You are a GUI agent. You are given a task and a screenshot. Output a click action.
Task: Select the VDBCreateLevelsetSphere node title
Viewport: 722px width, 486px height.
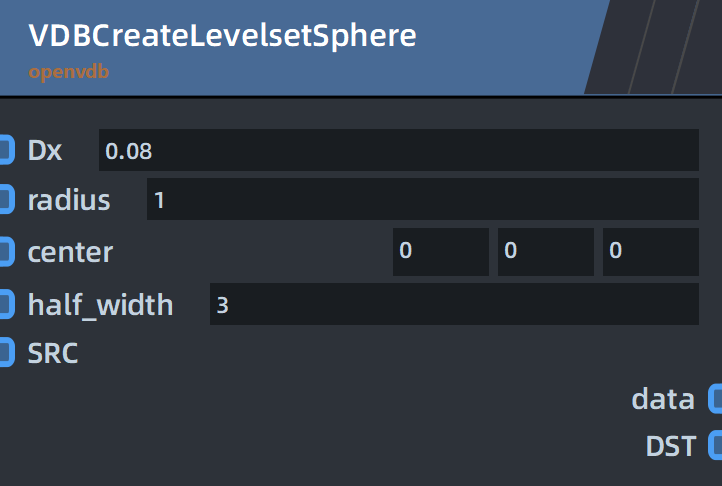(222, 36)
